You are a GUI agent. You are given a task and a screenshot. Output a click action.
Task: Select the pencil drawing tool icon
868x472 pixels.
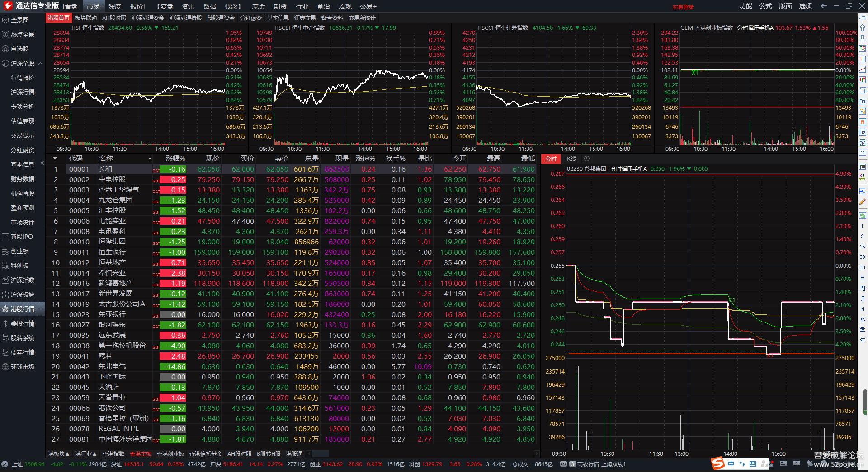863,202
